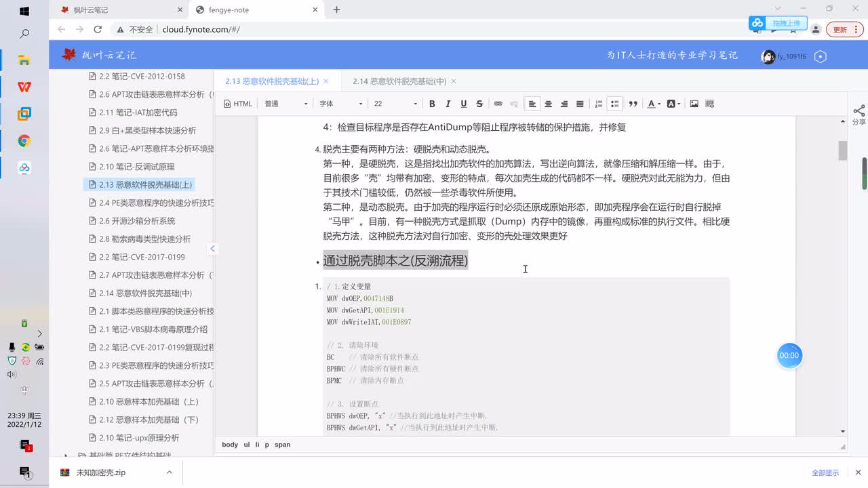Open note 2.8 勒索病毒类型快速分析
Viewport: 868px width, 488px height.
point(144,239)
